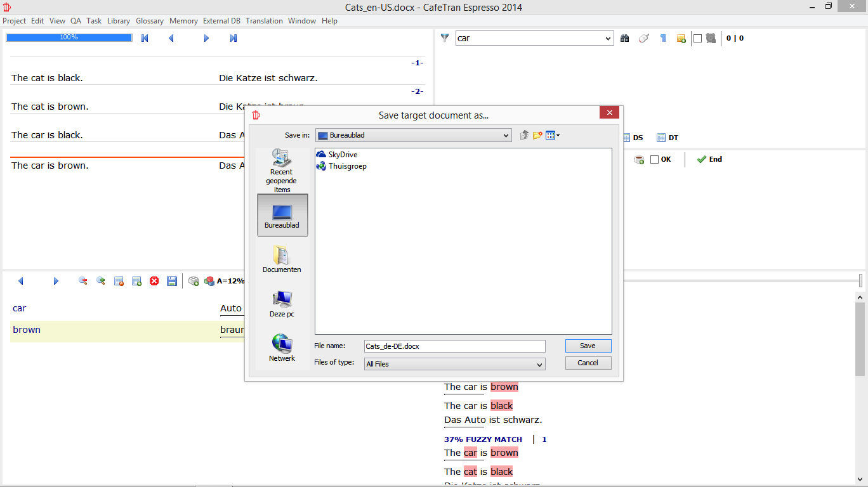868x487 pixels.
Task: Click the create new folder icon
Action: 537,135
